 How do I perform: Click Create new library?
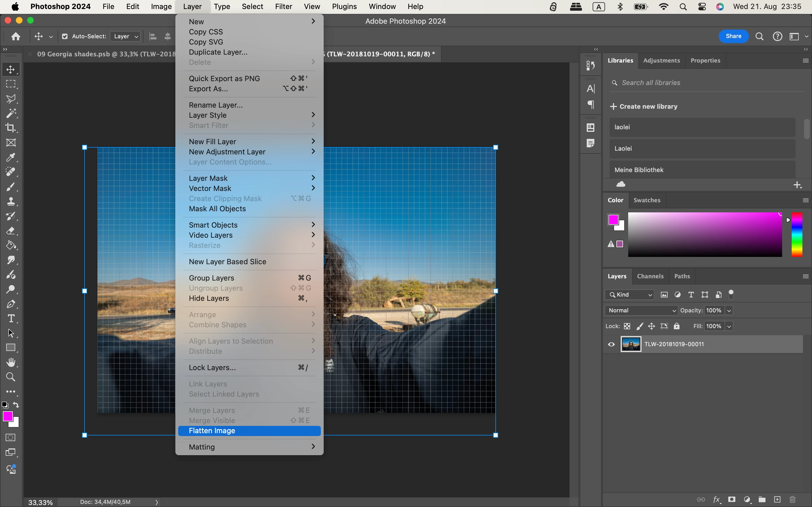click(x=644, y=107)
